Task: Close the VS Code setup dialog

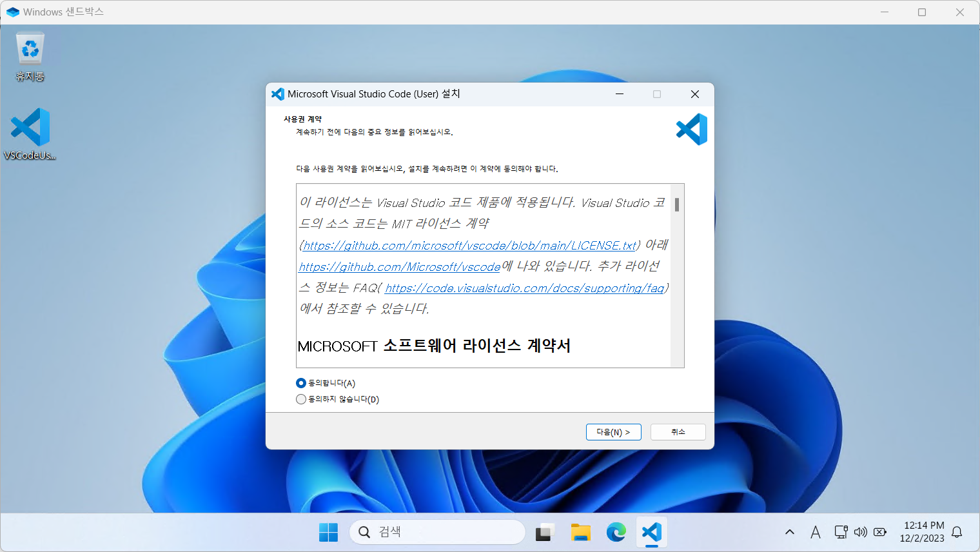Action: 695,94
